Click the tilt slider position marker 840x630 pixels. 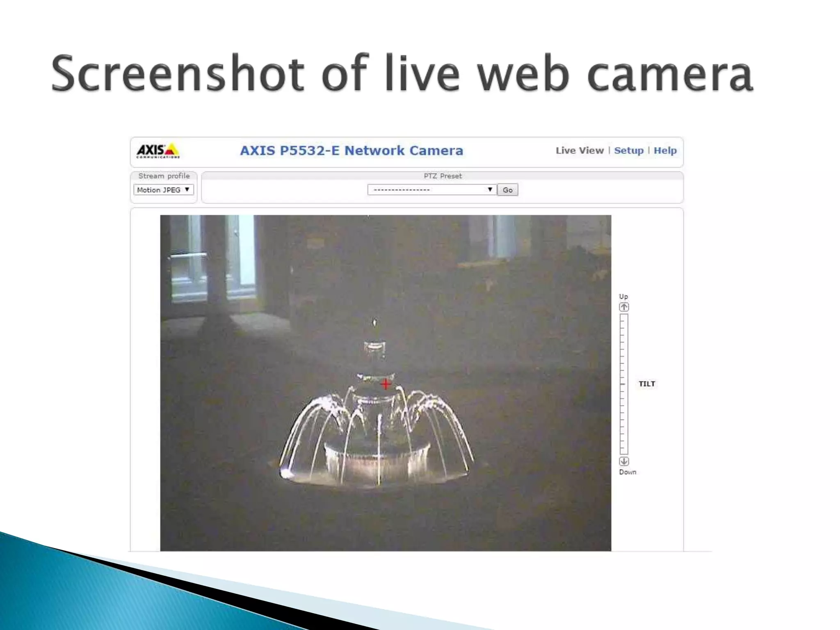(x=623, y=384)
